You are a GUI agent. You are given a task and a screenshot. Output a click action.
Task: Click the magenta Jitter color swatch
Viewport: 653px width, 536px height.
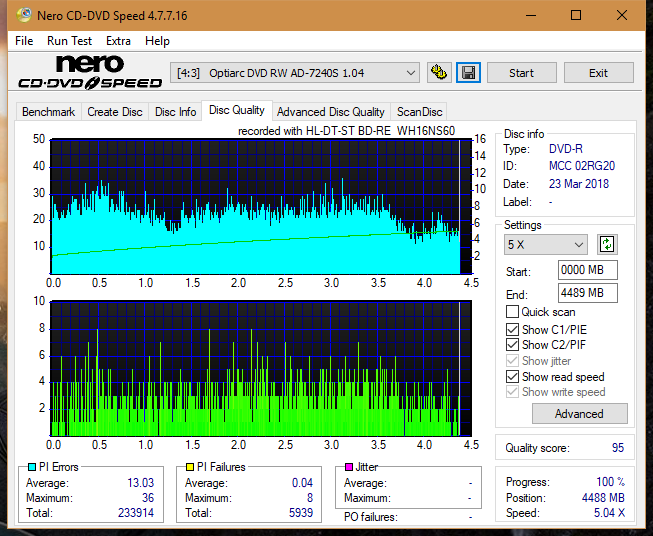(349, 467)
